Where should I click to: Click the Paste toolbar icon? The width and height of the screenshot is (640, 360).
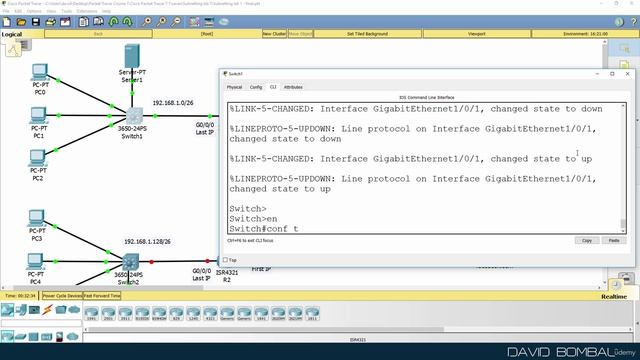click(98, 22)
